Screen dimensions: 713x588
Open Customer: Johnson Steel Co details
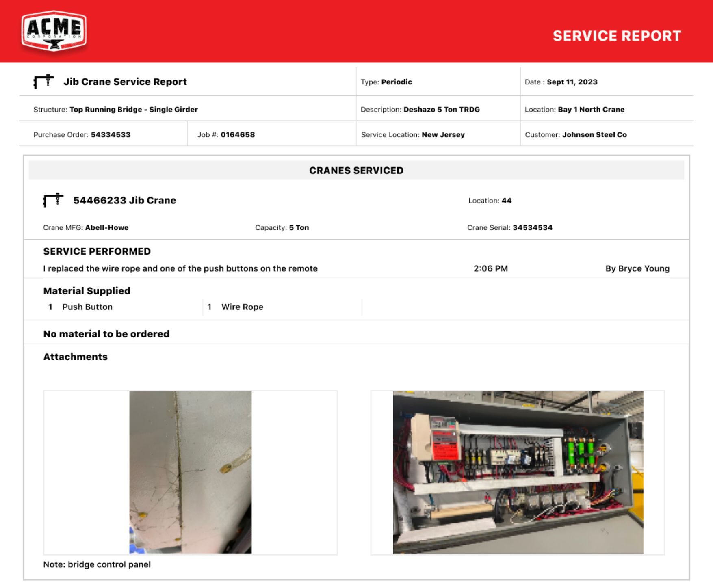coord(576,134)
